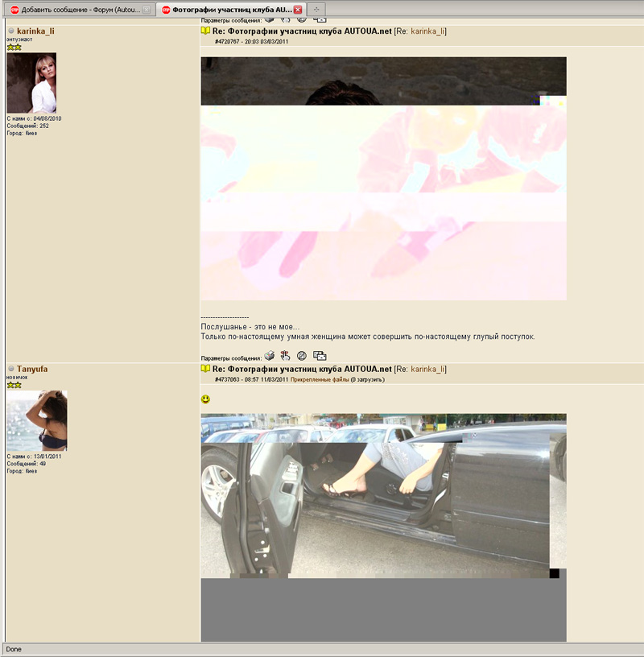Open karinka_li's profile from the author column

click(x=35, y=31)
